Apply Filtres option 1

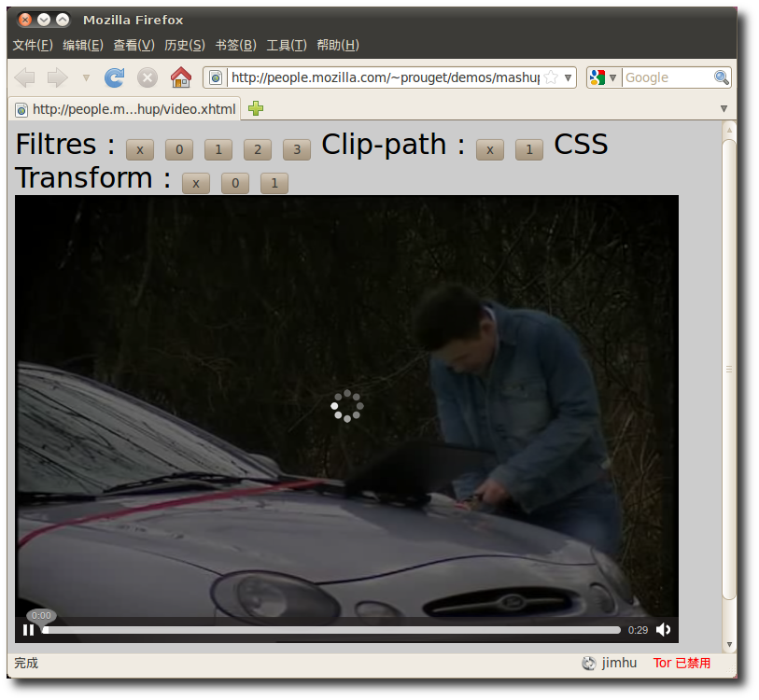218,149
